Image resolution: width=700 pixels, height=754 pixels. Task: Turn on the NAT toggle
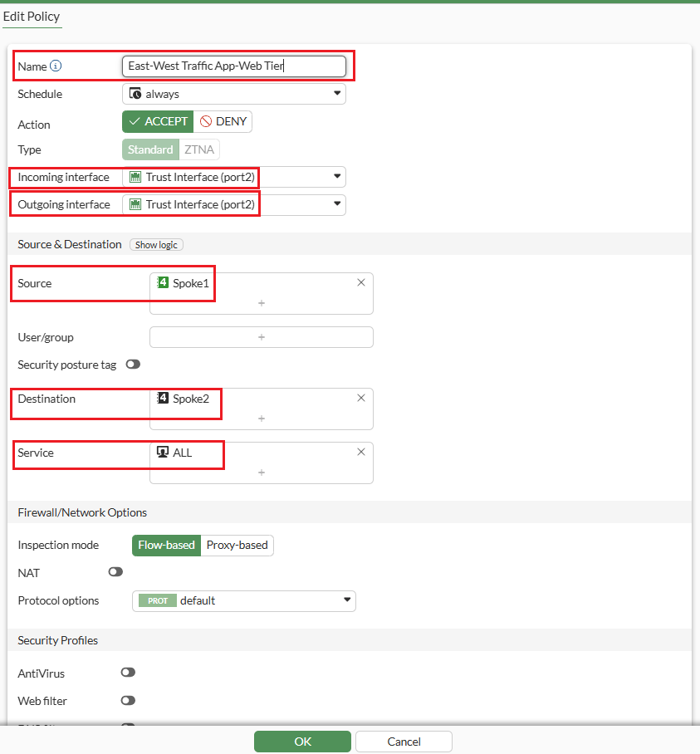click(115, 572)
